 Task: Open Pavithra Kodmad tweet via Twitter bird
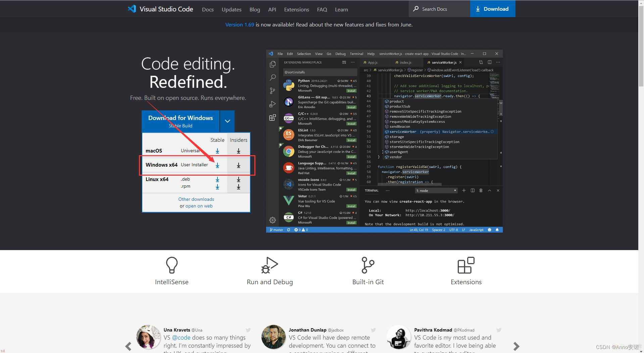pos(499,330)
